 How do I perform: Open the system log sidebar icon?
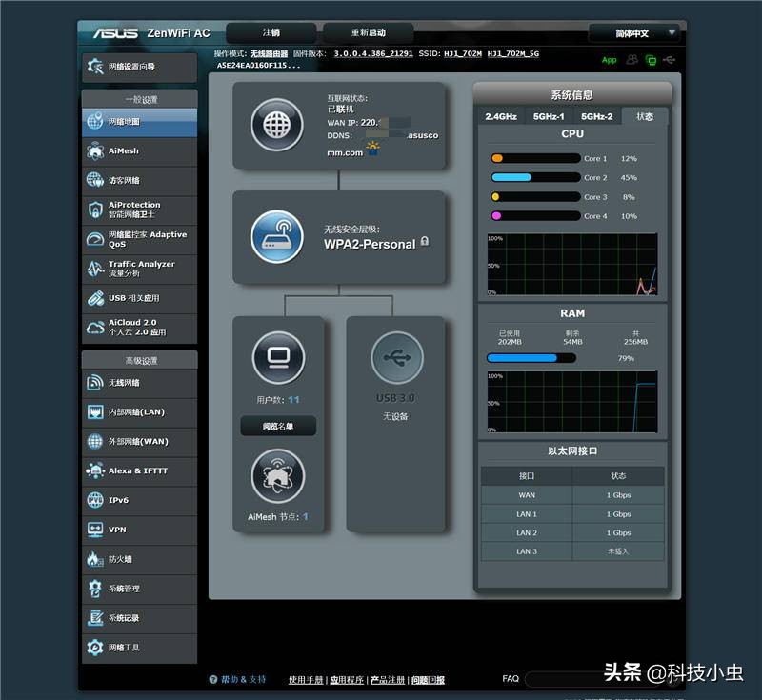pyautogui.click(x=95, y=618)
